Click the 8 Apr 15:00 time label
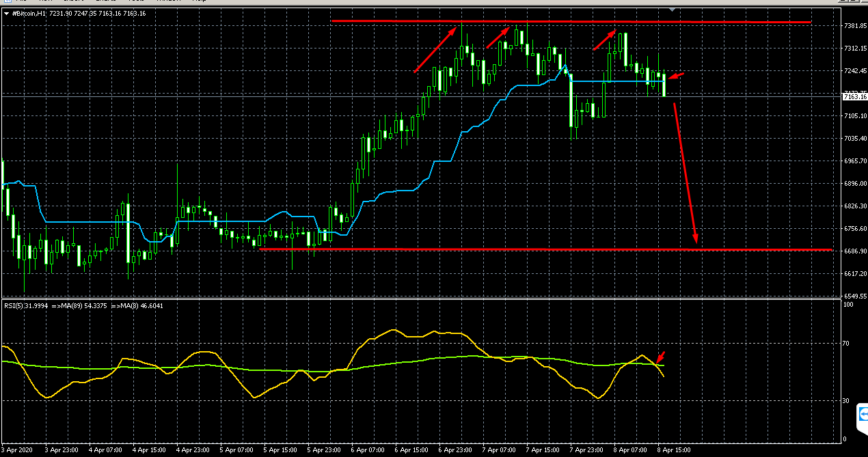The width and height of the screenshot is (868, 457). 673,451
